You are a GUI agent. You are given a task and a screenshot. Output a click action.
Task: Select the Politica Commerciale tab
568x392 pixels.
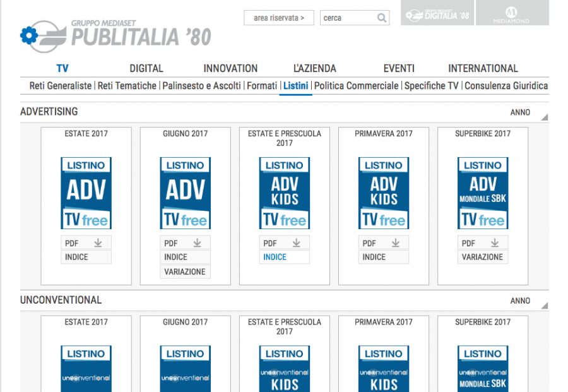tap(356, 86)
